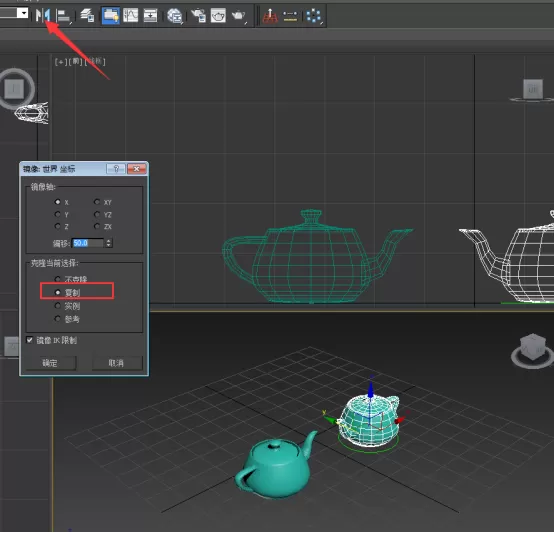
Task: Open Rendered Frame Window icon
Action: coord(218,16)
